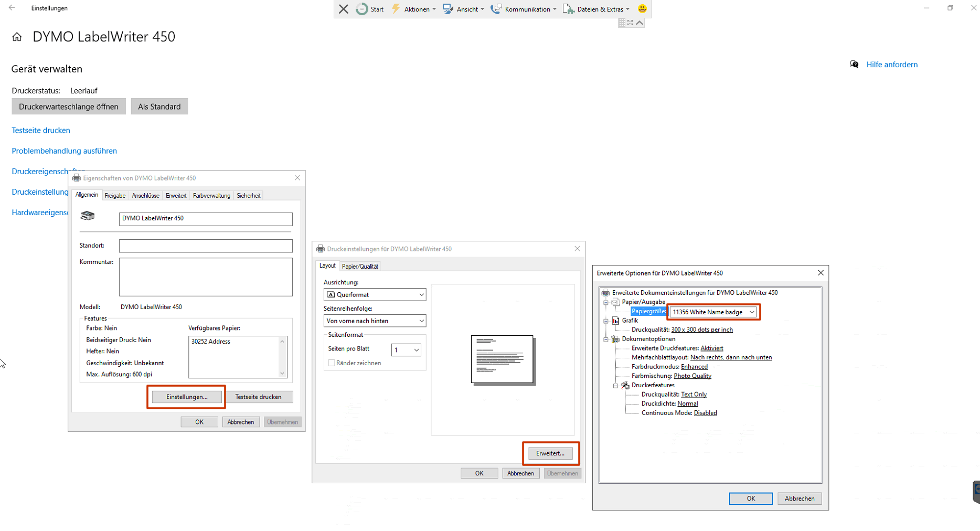Screen dimensions: 980x531
Task: Click the grid icon below remote toolbar
Action: pos(622,23)
